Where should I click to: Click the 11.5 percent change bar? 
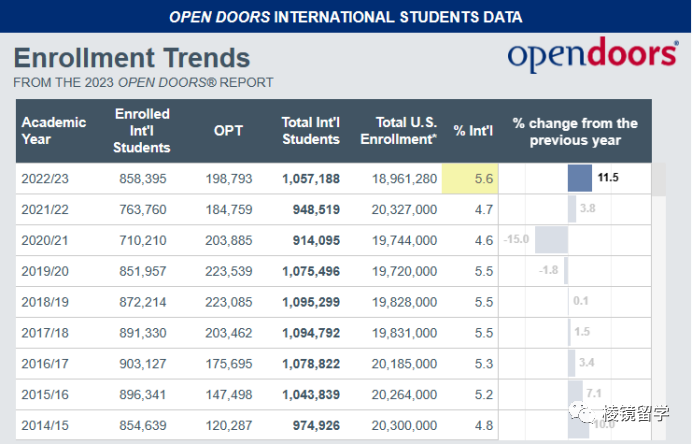click(x=579, y=178)
